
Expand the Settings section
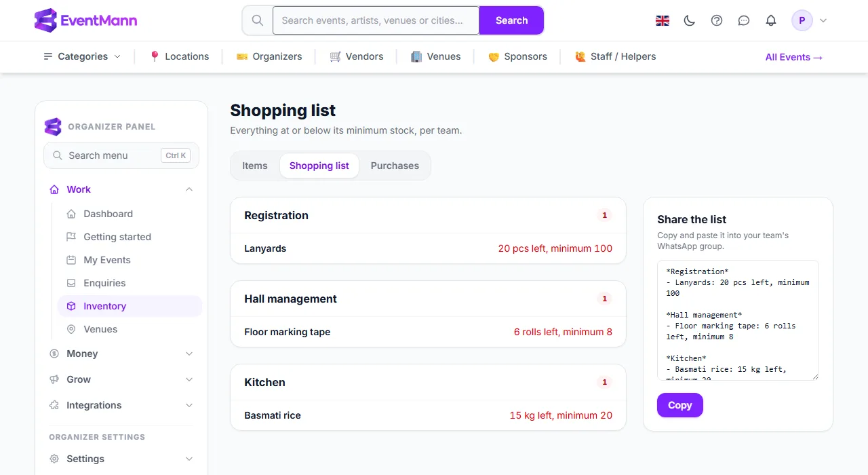click(121, 459)
